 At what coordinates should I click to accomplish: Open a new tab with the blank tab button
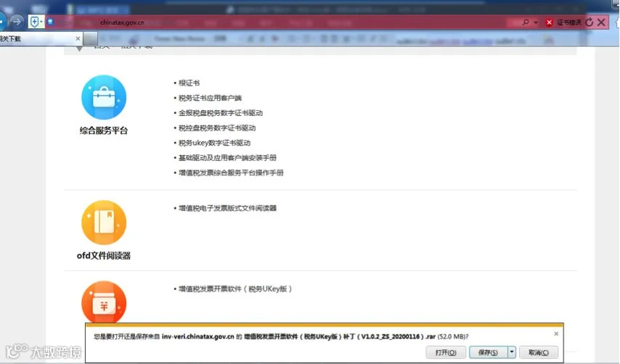[x=90, y=38]
